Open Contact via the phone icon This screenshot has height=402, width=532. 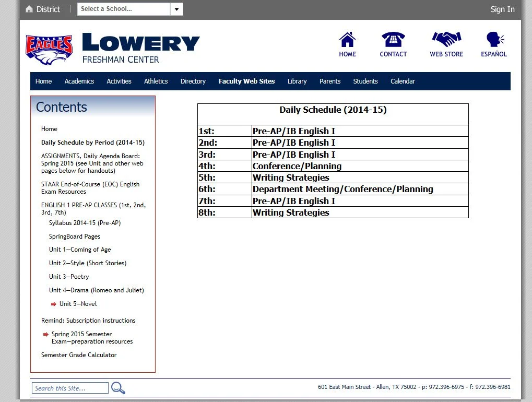393,39
